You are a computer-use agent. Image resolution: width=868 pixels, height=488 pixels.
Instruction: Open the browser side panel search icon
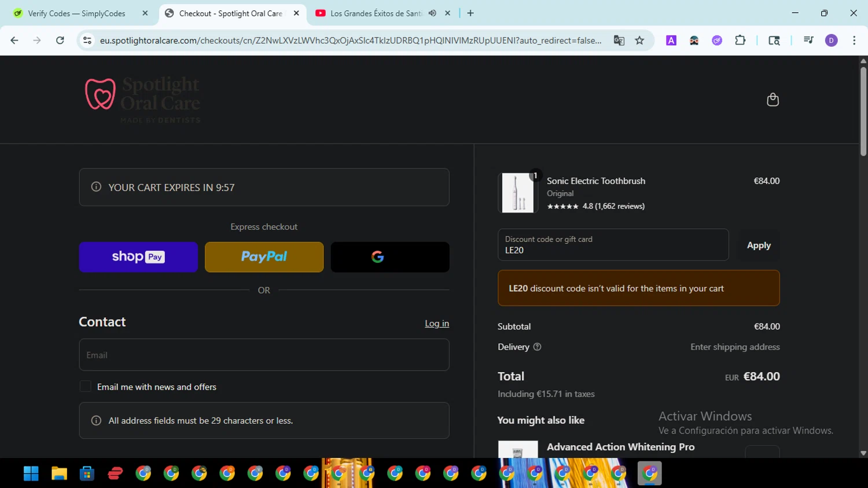tap(774, 41)
